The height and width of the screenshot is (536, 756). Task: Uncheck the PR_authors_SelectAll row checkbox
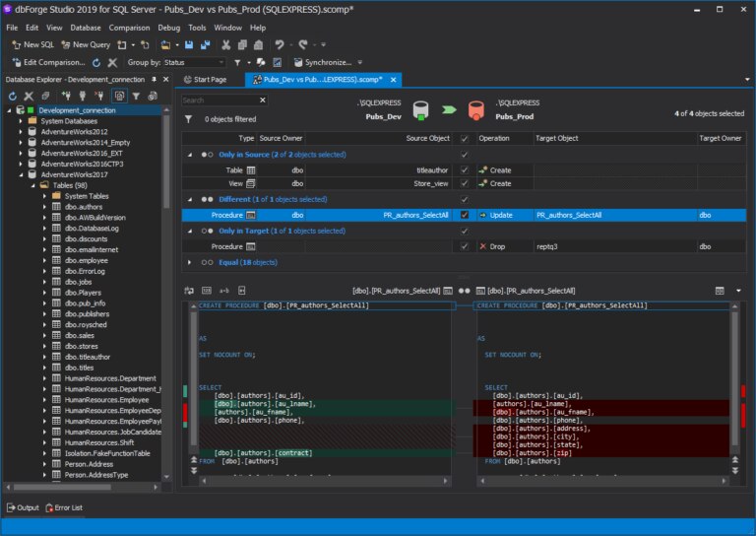pyautogui.click(x=465, y=215)
